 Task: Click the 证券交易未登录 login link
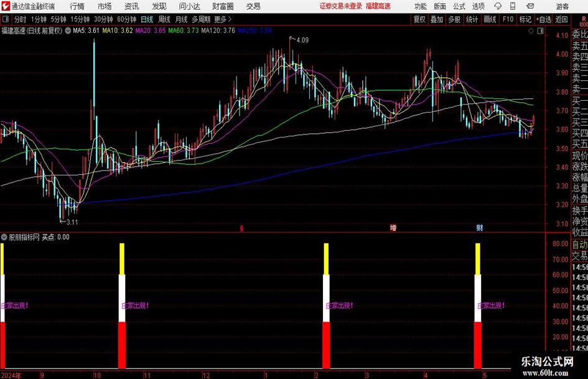(x=341, y=6)
